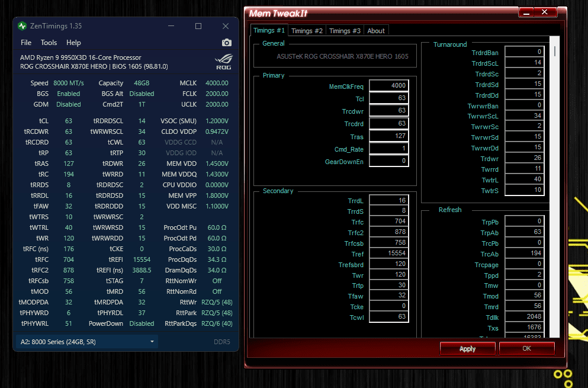Click the Tref input field showing 15554
The height and width of the screenshot is (388, 588).
[389, 254]
